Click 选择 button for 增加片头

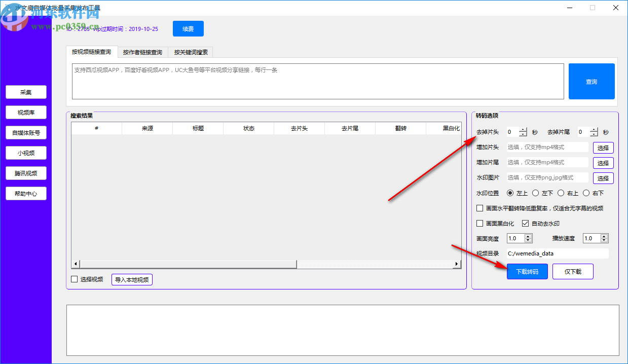click(x=603, y=148)
